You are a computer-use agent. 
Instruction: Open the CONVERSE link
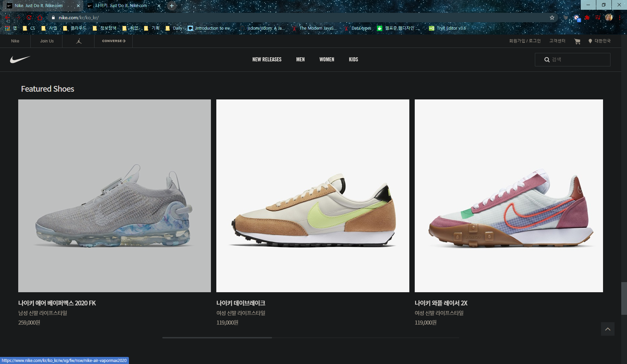114,41
